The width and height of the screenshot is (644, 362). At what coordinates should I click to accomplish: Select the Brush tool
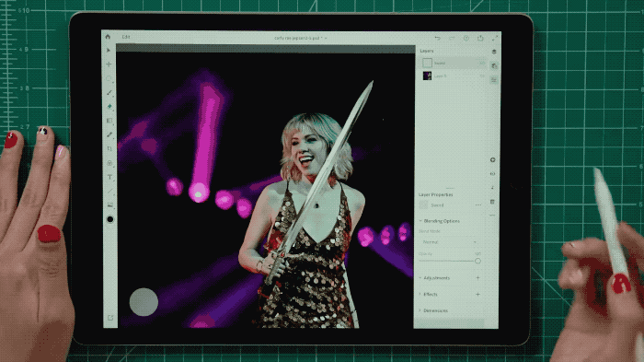point(109,92)
